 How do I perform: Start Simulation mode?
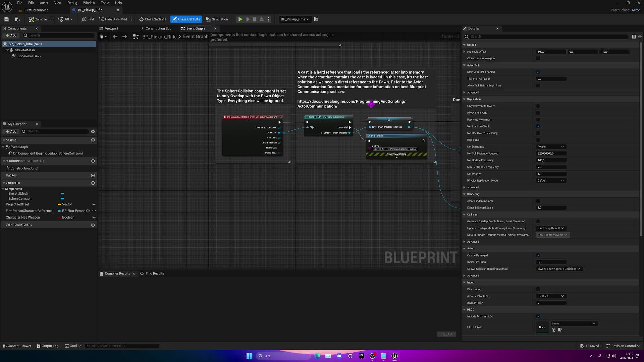(x=217, y=19)
